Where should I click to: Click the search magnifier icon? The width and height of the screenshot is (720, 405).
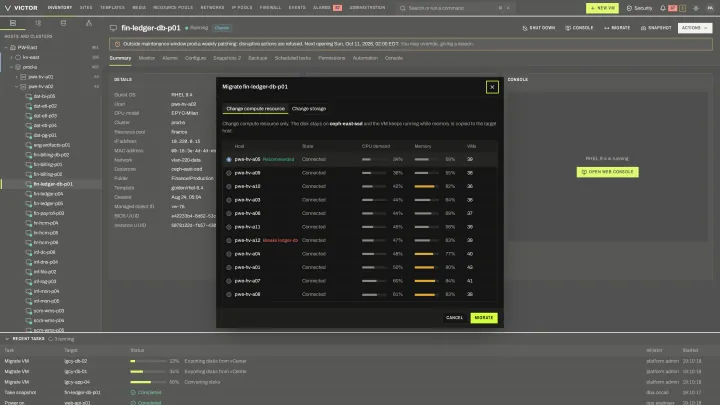coord(403,8)
